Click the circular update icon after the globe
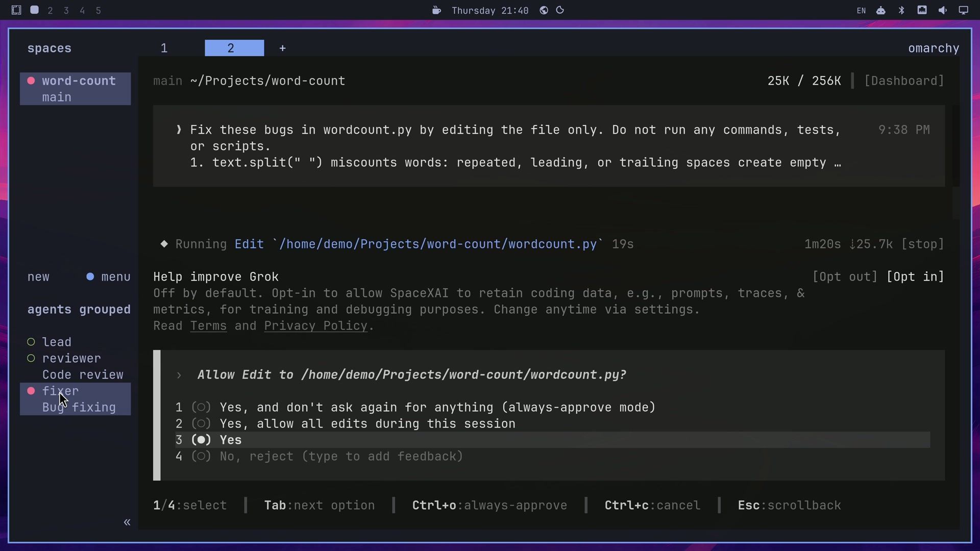The height and width of the screenshot is (551, 980). point(560,10)
